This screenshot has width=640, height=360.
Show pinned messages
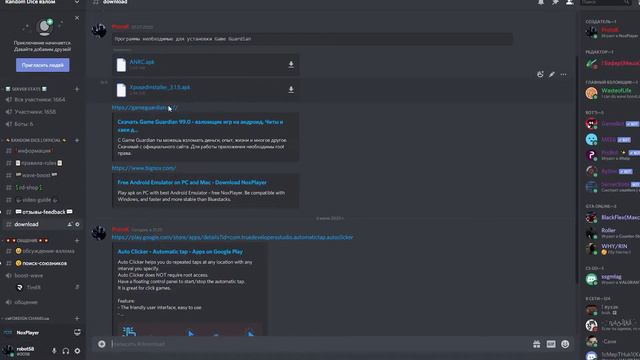(x=555, y=2)
